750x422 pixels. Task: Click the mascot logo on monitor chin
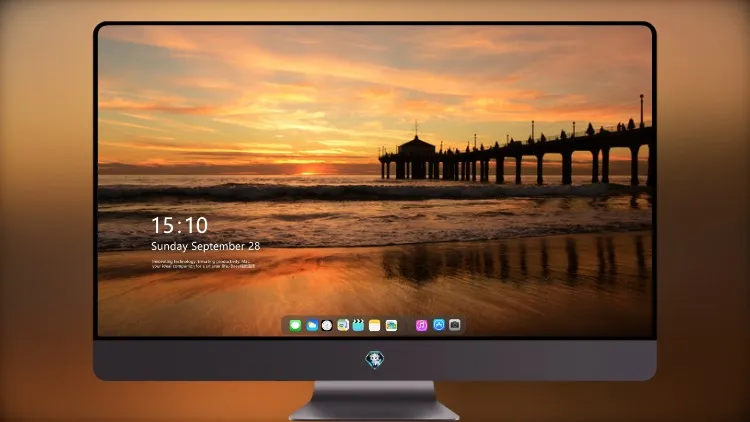tap(375, 359)
